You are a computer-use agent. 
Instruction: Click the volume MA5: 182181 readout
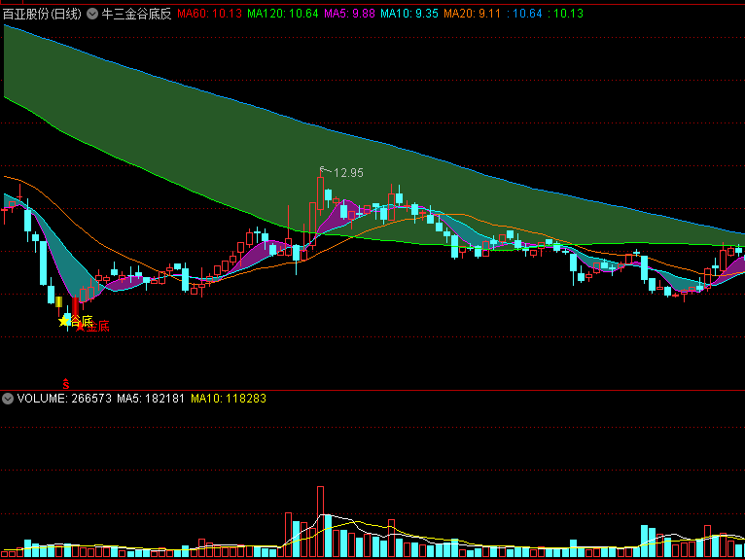click(x=151, y=399)
